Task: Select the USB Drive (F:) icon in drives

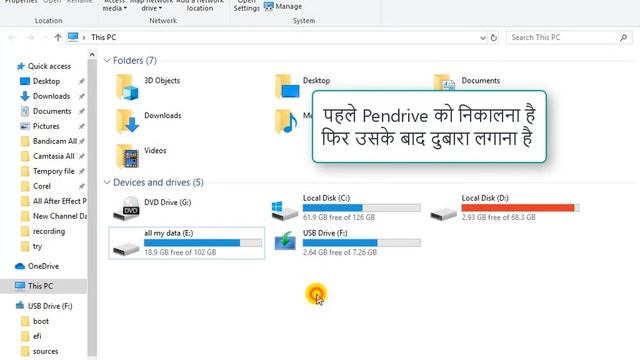Action: click(x=285, y=241)
